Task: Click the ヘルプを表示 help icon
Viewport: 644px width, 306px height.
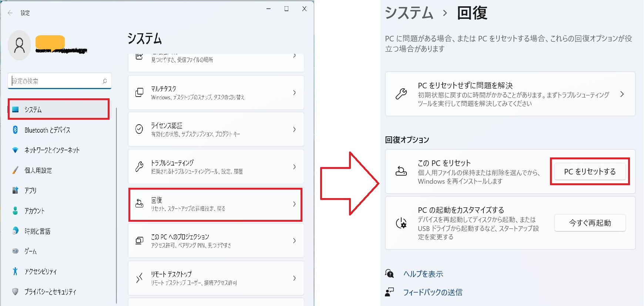Action: click(389, 273)
